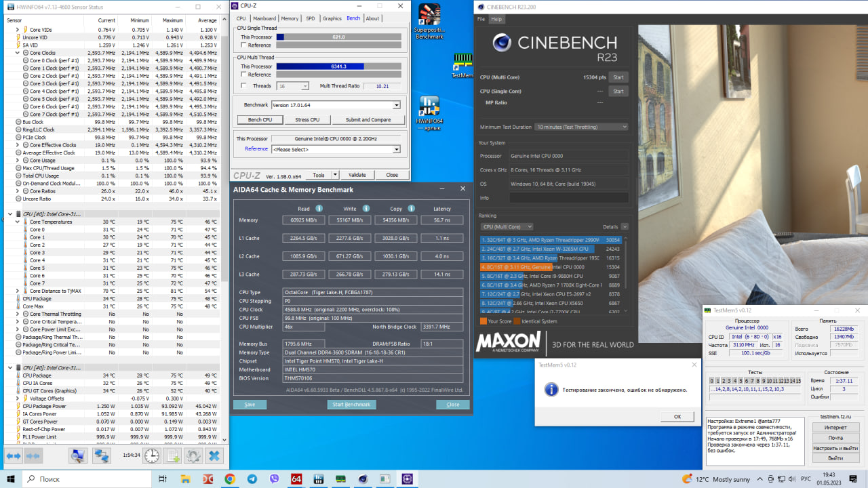The image size is (868, 488).
Task: Open Google Chrome from the taskbar
Action: (230, 479)
